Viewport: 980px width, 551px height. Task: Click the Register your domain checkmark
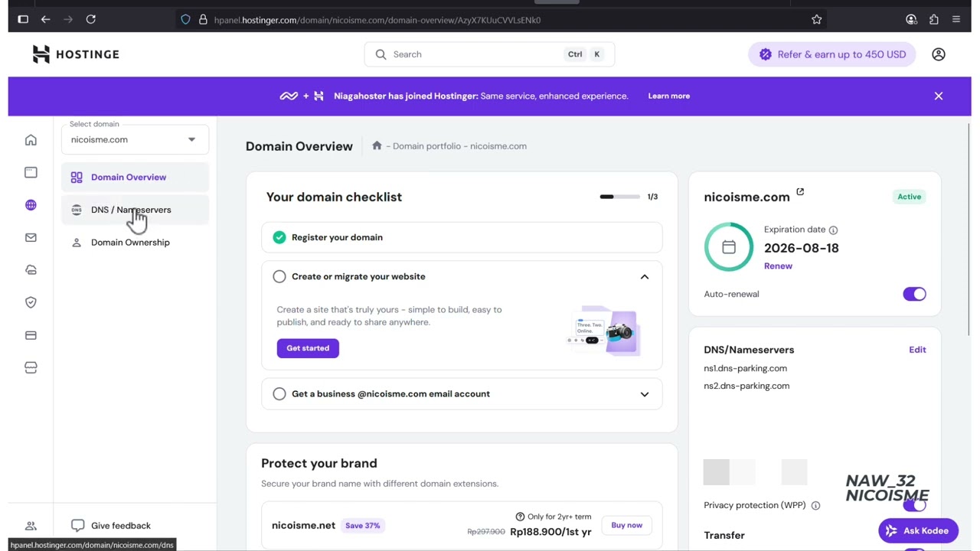tap(279, 237)
